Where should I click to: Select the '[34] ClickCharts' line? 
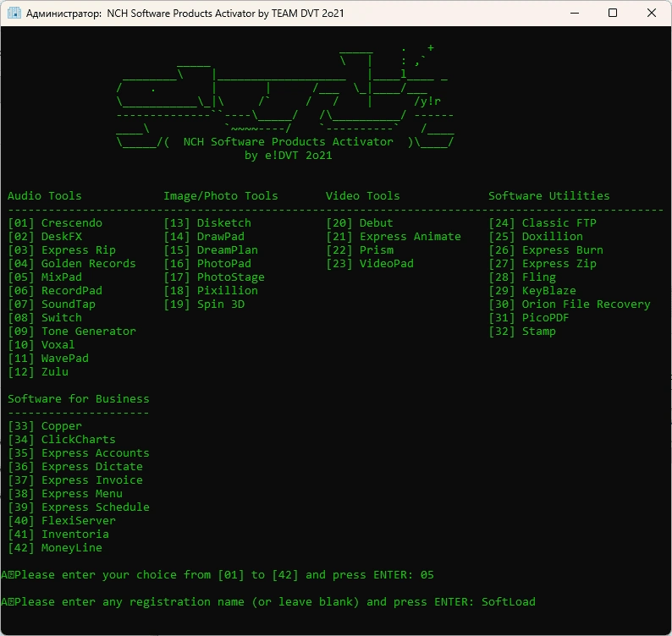click(x=62, y=440)
